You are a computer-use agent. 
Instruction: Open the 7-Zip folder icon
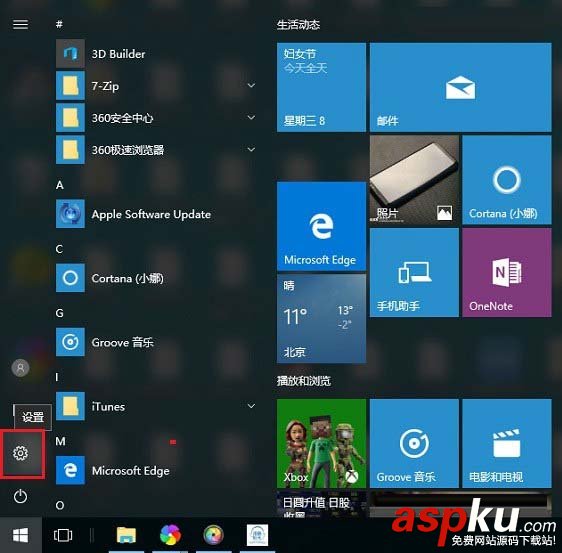tap(70, 86)
